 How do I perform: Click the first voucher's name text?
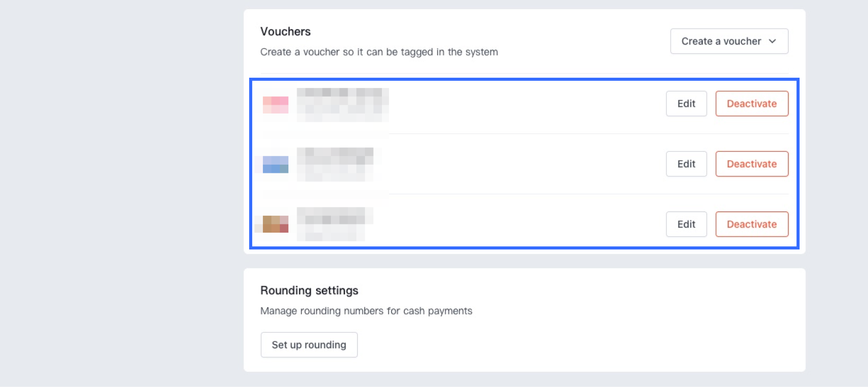pos(342,98)
